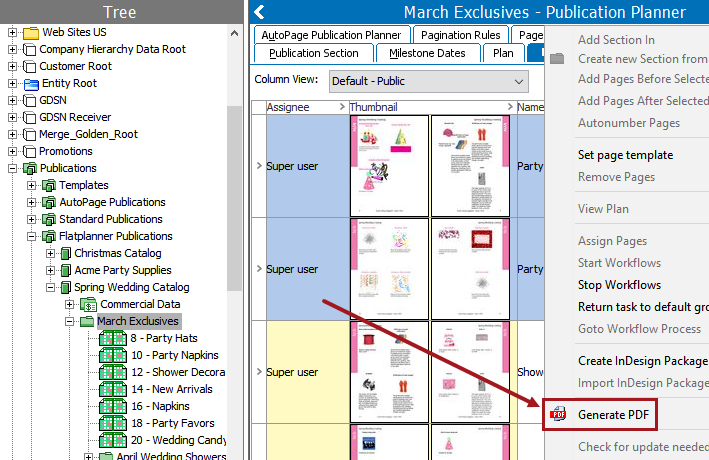The width and height of the screenshot is (709, 460).
Task: Click the Christmas Catalog book icon
Action: coord(66,253)
